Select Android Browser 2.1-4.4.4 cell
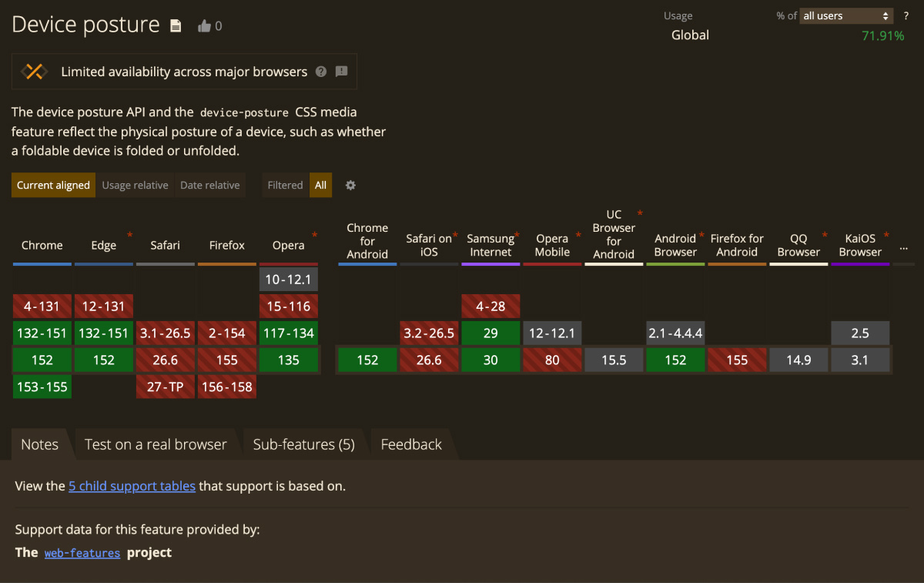Screen dimensions: 924x583 (675, 333)
